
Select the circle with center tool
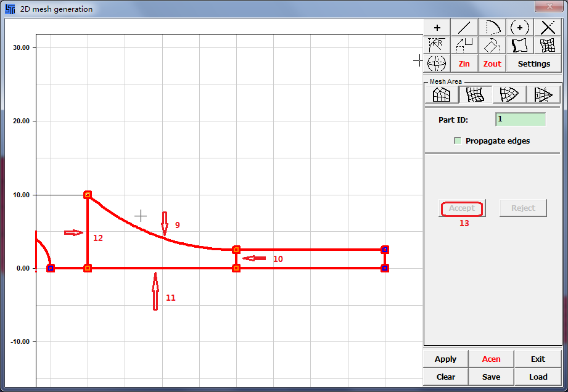[x=520, y=28]
